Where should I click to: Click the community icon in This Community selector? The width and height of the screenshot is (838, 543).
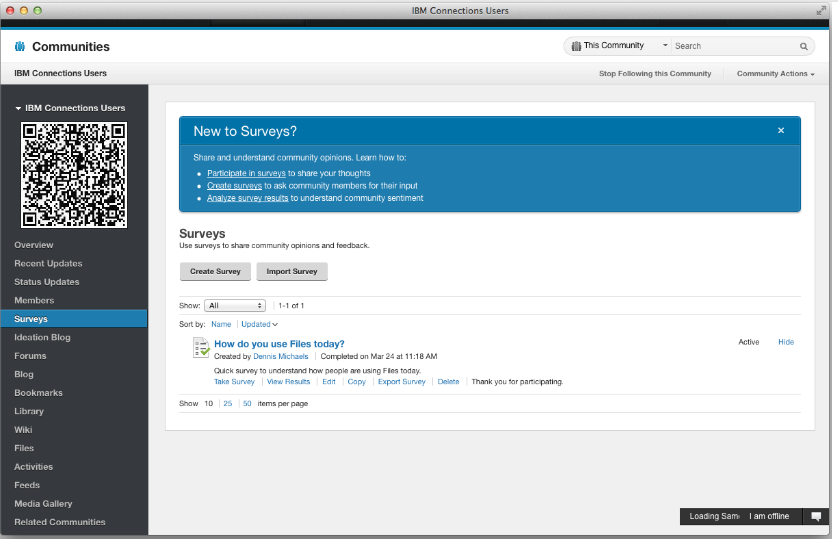click(x=576, y=46)
